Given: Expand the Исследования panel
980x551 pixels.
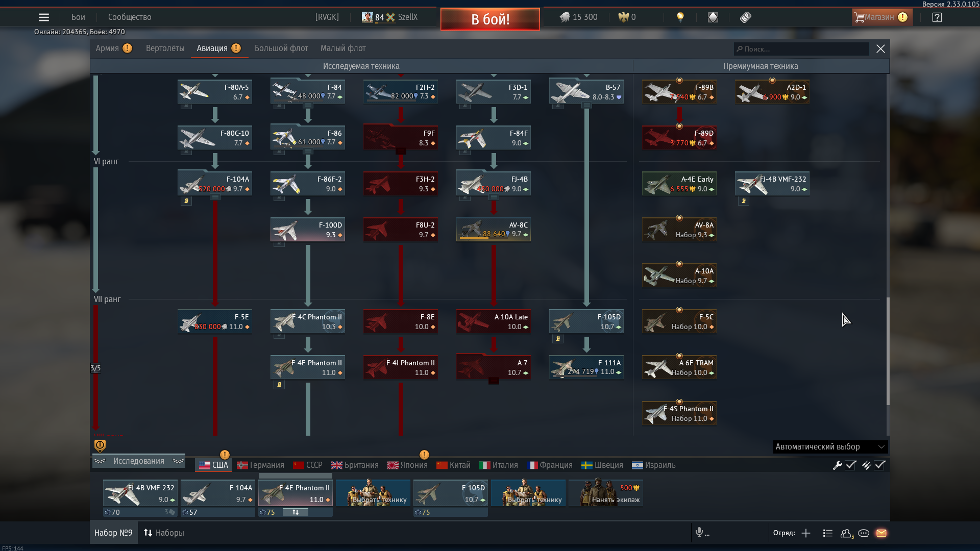Looking at the screenshot, I should click(x=139, y=461).
